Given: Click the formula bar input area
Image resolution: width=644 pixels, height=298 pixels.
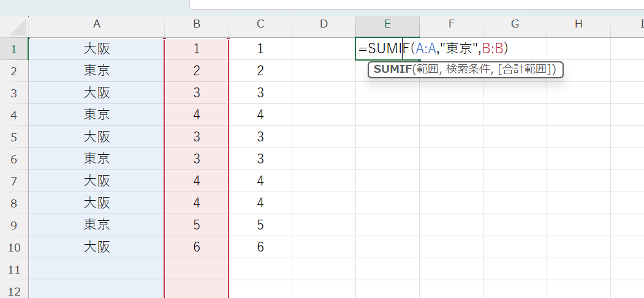Looking at the screenshot, I should 417,4.
